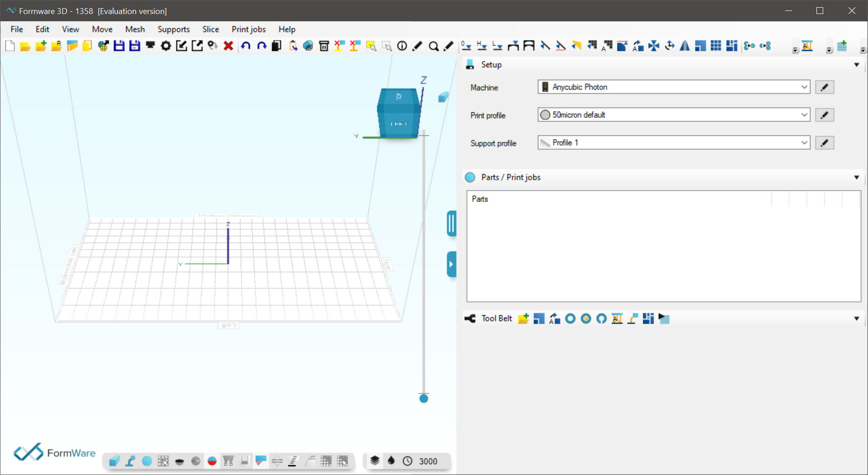The image size is (868, 475).
Task: Open the Help menu
Action: click(x=287, y=29)
